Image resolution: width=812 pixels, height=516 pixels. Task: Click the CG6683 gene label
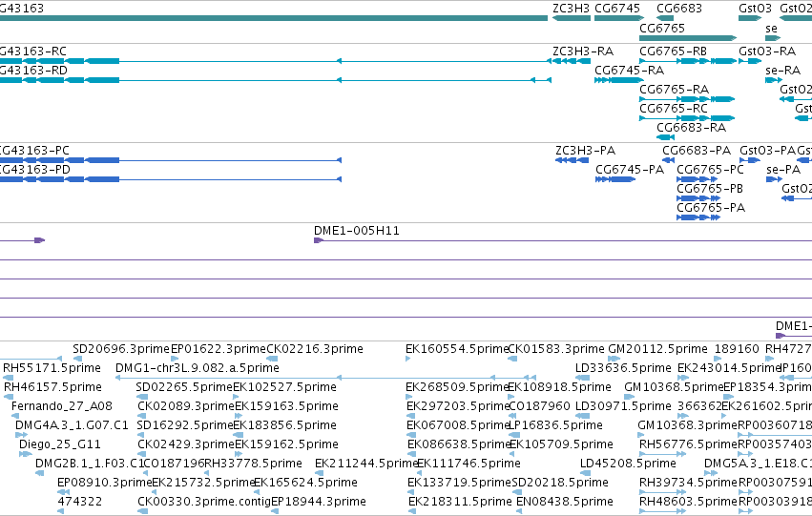[679, 9]
